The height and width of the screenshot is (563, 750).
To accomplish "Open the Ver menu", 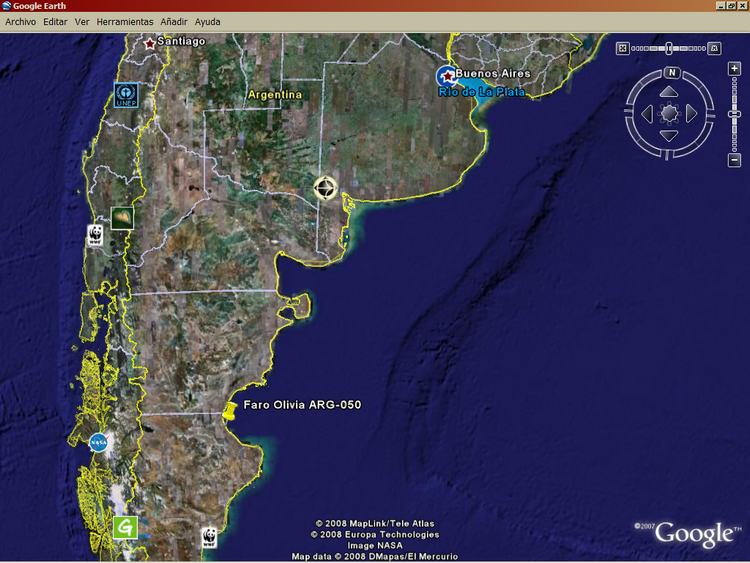I will click(x=82, y=22).
